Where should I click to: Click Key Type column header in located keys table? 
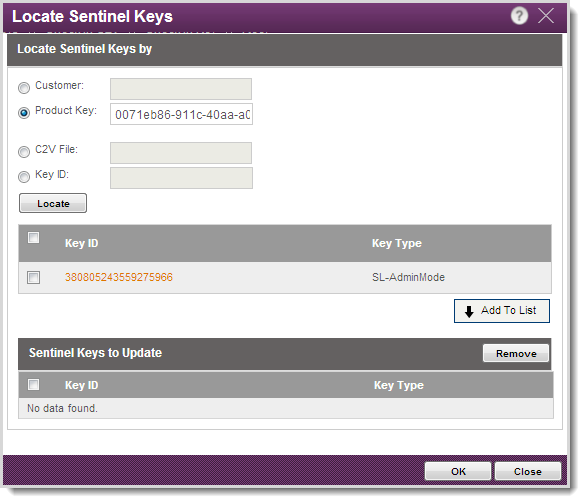coord(397,243)
